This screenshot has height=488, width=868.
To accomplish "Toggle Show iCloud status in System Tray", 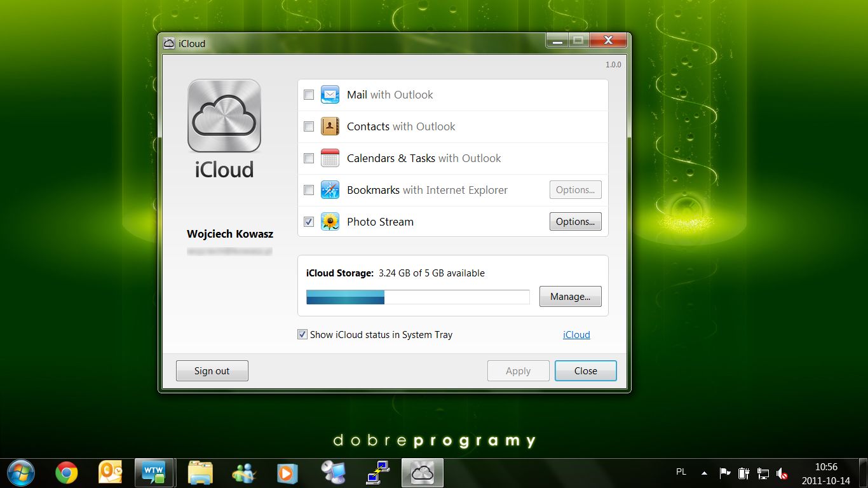I will pyautogui.click(x=302, y=334).
